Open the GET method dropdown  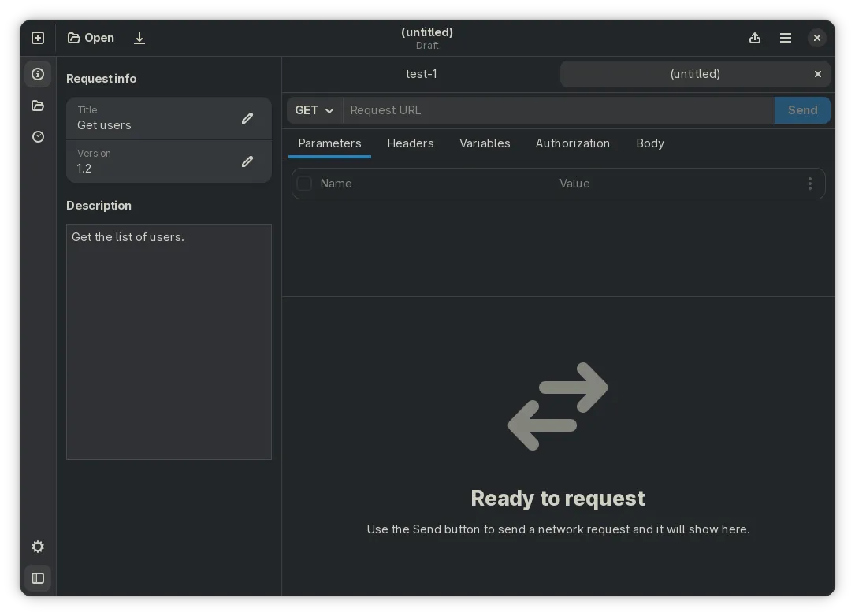[x=314, y=110]
